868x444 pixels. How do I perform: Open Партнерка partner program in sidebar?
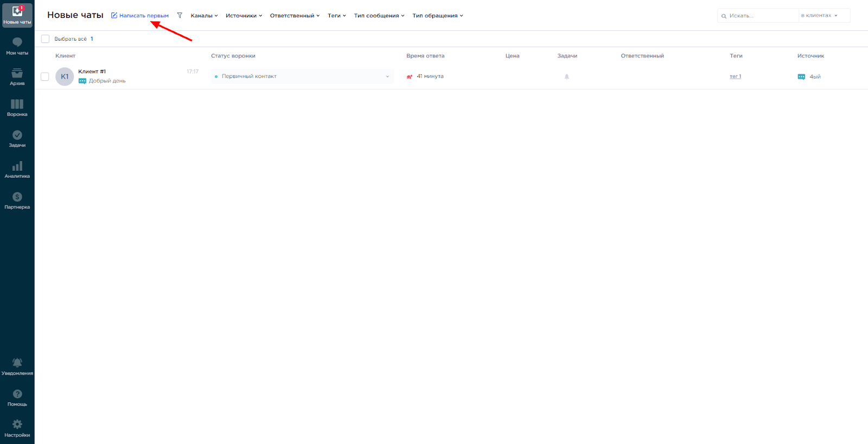point(17,200)
